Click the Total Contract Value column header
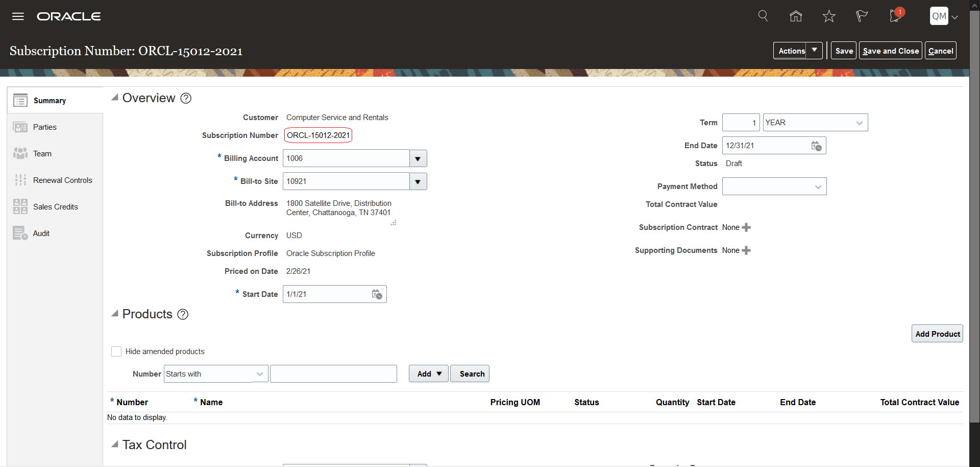Image resolution: width=980 pixels, height=467 pixels. (x=919, y=402)
